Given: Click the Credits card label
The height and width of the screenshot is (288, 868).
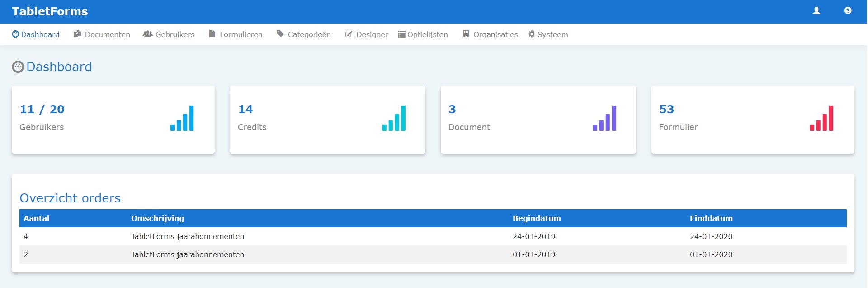Looking at the screenshot, I should [x=252, y=127].
